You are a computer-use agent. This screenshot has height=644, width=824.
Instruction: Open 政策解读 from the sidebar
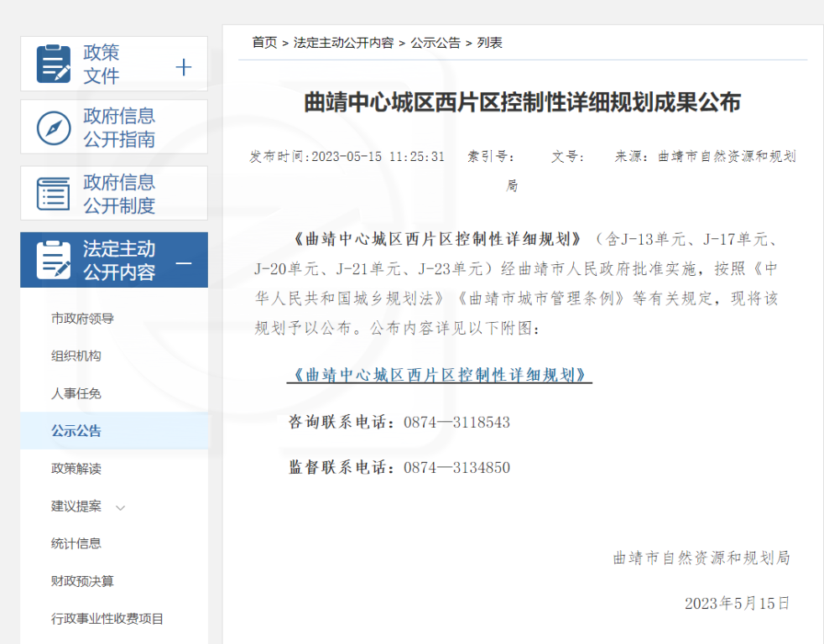pyautogui.click(x=76, y=469)
